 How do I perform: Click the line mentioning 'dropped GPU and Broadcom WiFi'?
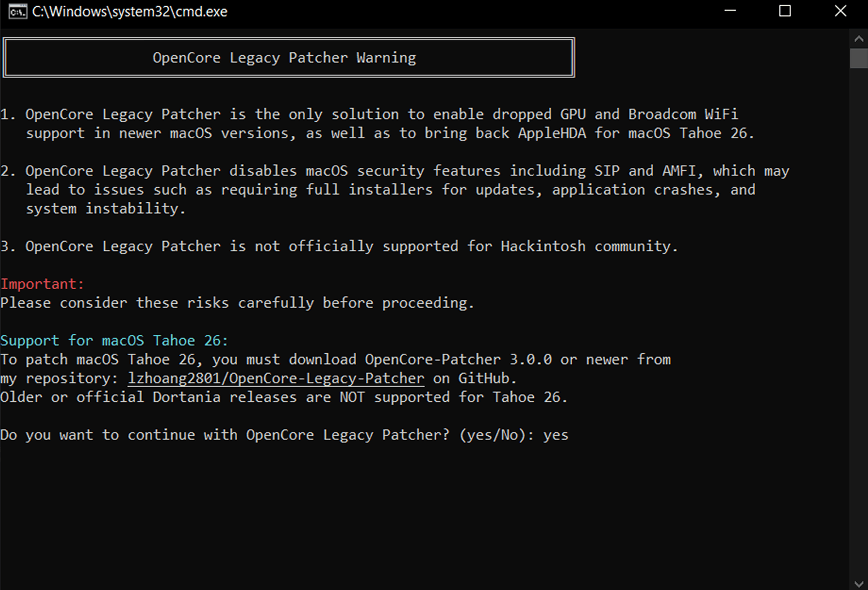(369, 114)
